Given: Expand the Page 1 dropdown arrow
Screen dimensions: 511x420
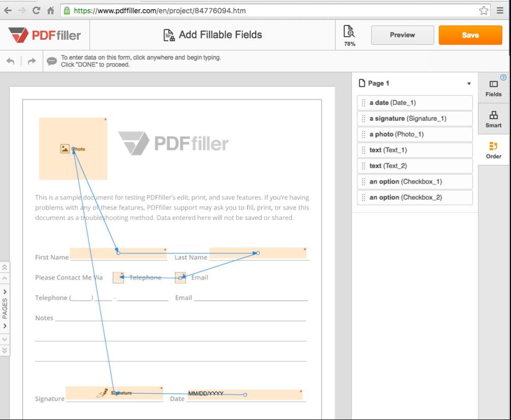Looking at the screenshot, I should point(469,84).
